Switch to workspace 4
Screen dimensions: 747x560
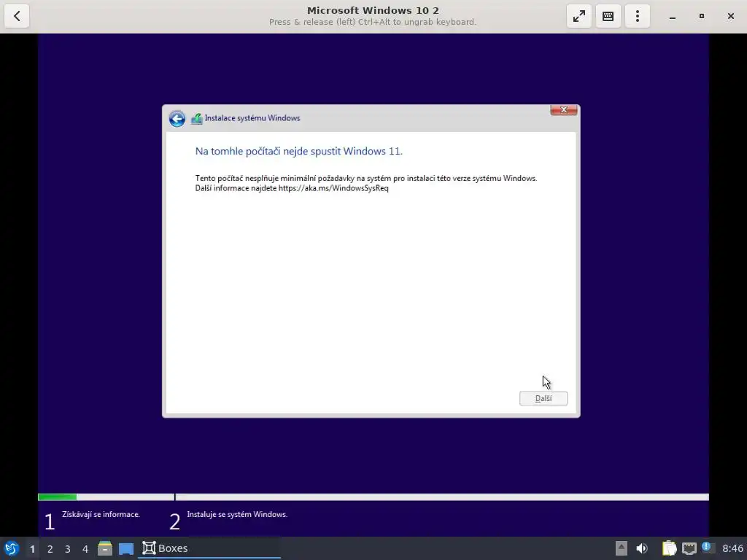85,549
